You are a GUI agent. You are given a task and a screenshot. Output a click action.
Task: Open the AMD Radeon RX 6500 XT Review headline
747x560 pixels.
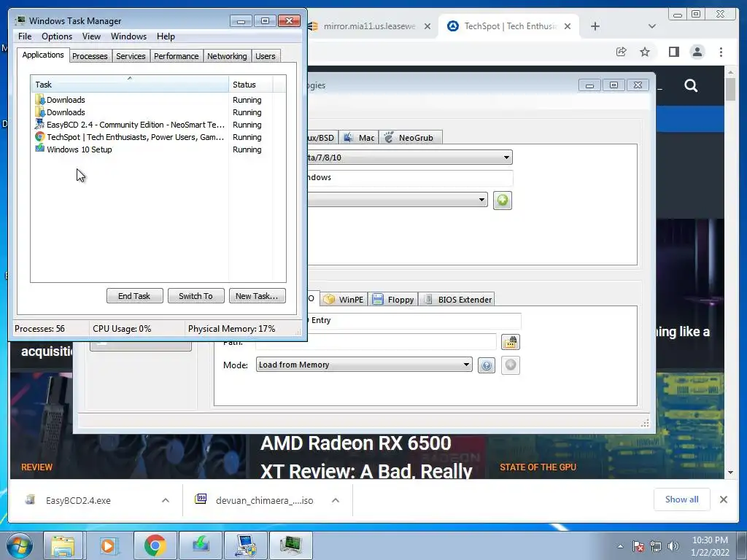pos(366,457)
